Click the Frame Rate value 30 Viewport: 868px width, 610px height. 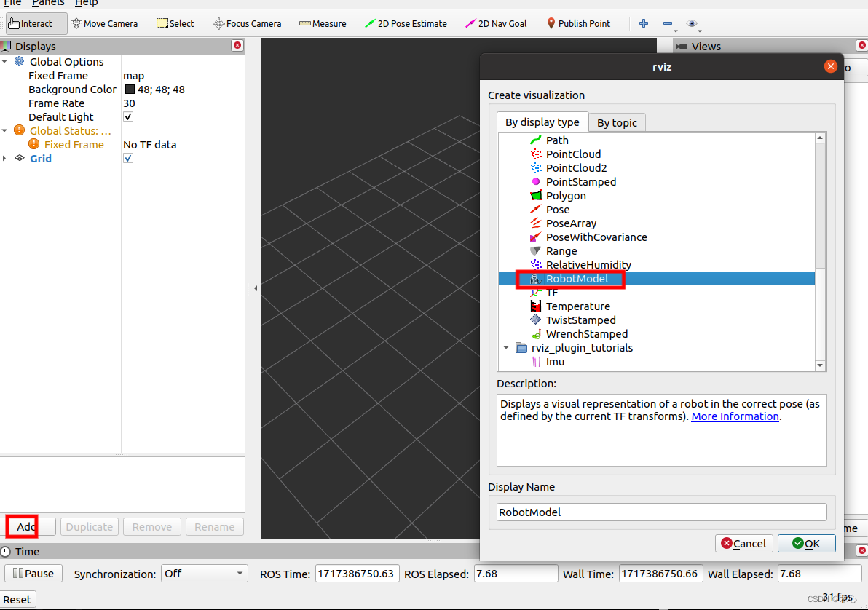pos(129,103)
